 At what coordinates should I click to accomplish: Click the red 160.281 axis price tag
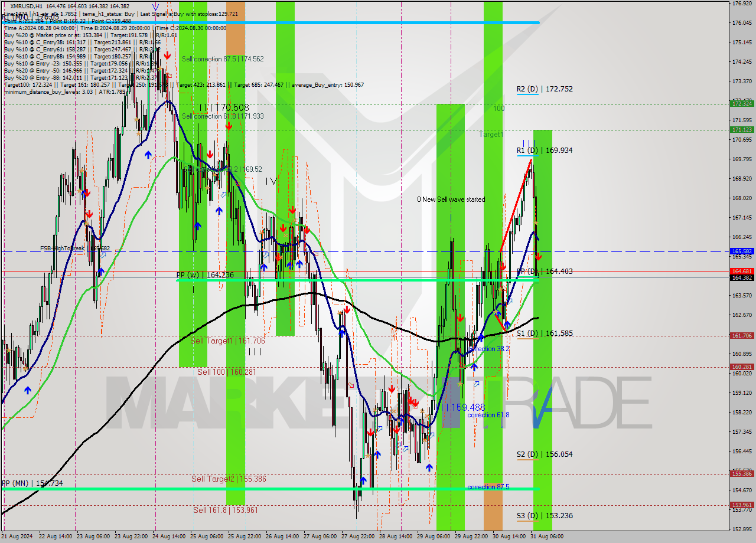point(741,367)
